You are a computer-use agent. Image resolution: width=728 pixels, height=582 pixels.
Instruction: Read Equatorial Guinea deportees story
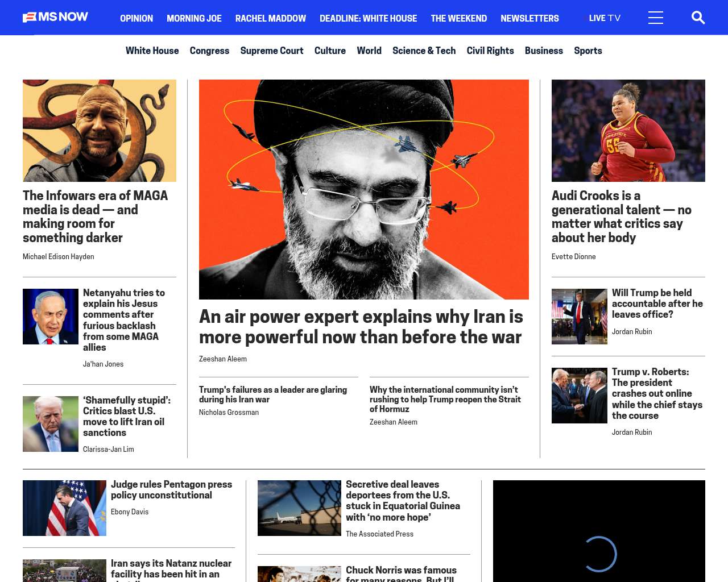(403, 501)
